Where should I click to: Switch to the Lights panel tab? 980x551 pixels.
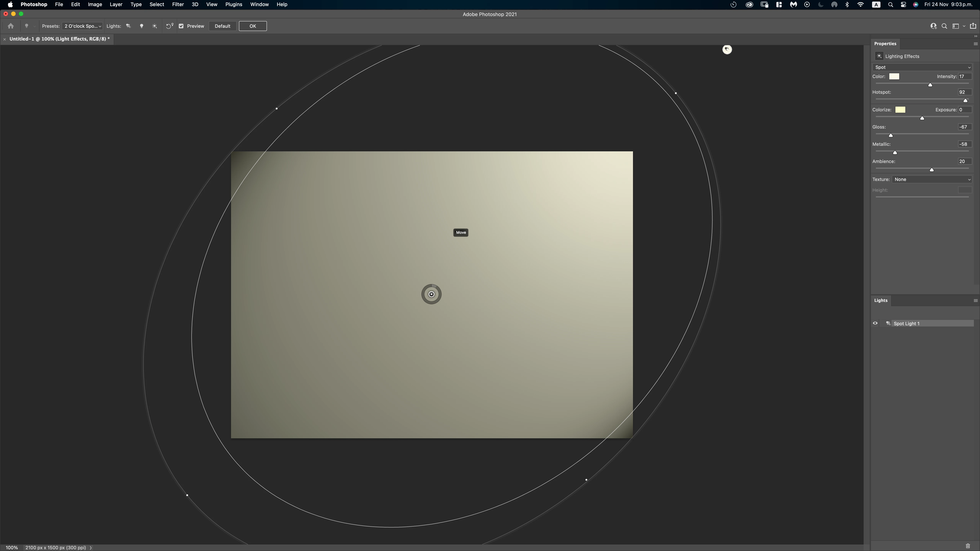(x=881, y=300)
